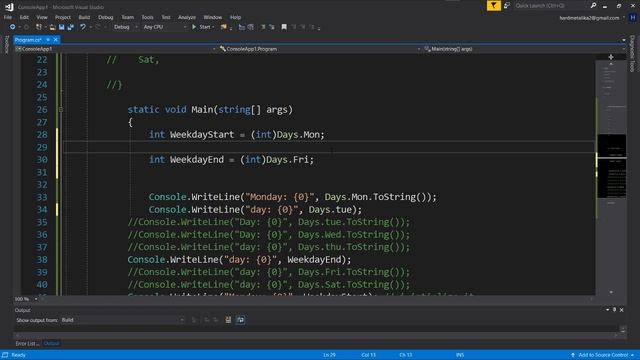The image size is (640, 360).
Task: Click the Ready status bar icon
Action: pos(5,355)
